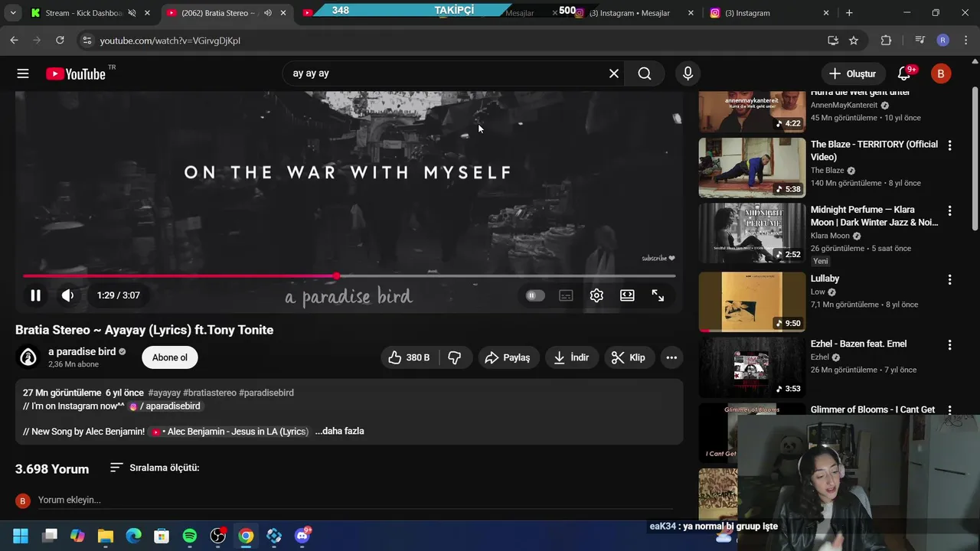Viewport: 980px width, 551px height.
Task: Focus the Yorum ekleyin comment field
Action: click(x=355, y=500)
